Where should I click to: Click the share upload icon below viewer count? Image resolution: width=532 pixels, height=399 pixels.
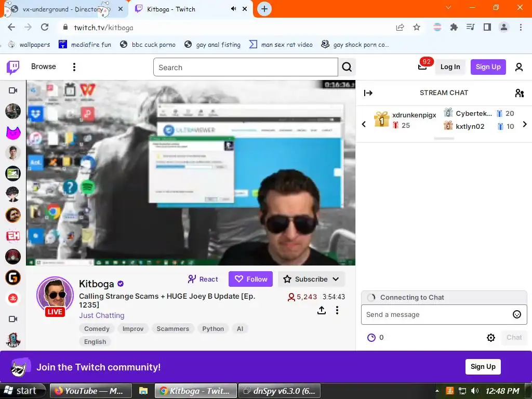321,310
